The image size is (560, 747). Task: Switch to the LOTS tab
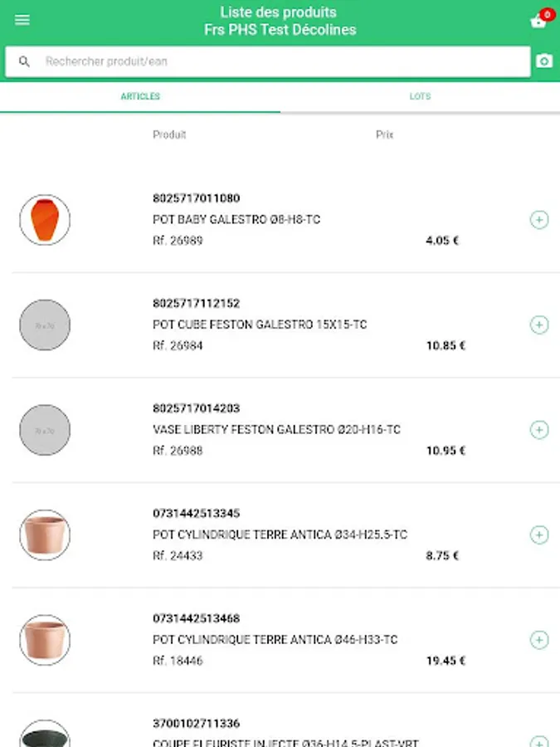coord(420,97)
